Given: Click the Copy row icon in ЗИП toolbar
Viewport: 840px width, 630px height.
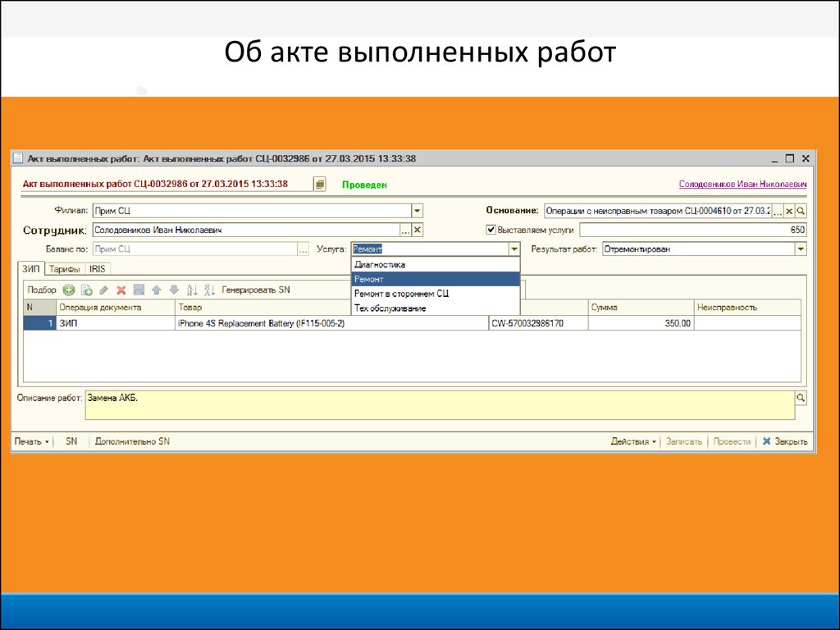Looking at the screenshot, I should point(86,290).
